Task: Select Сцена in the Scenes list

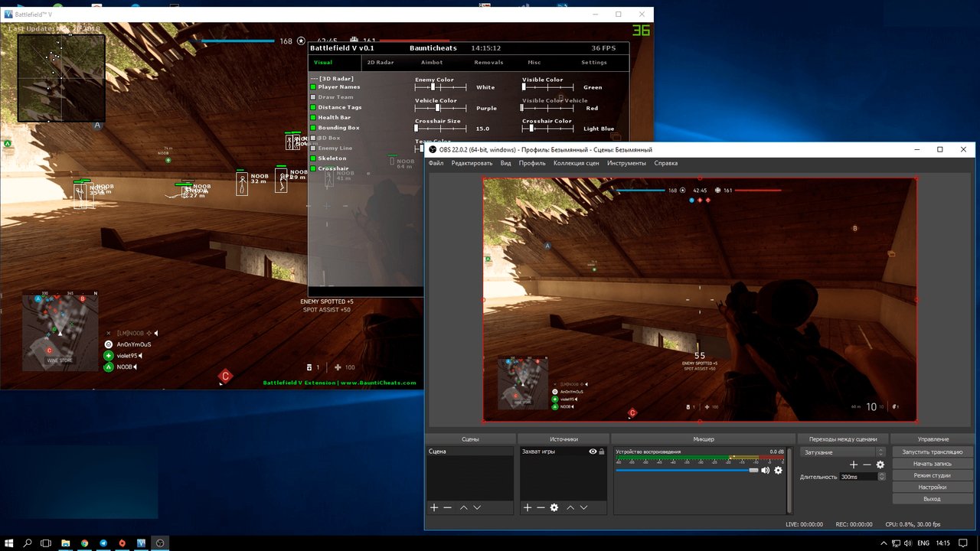Action: [x=470, y=452]
